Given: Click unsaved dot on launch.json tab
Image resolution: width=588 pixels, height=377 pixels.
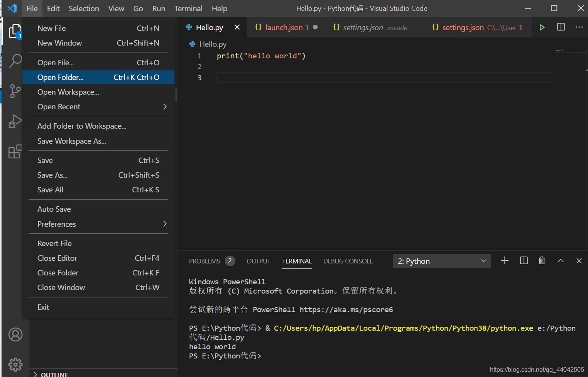Looking at the screenshot, I should click(315, 27).
